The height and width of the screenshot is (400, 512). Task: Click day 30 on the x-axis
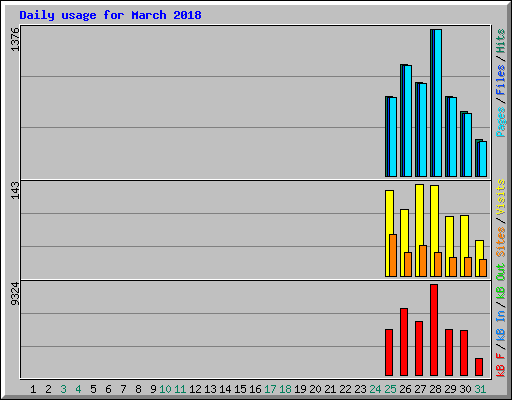(465, 389)
